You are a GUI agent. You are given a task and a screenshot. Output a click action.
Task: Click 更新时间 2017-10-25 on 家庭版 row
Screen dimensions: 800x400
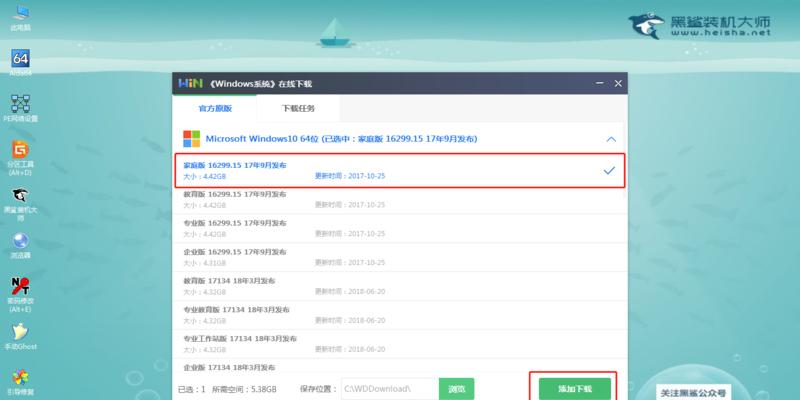[350, 176]
